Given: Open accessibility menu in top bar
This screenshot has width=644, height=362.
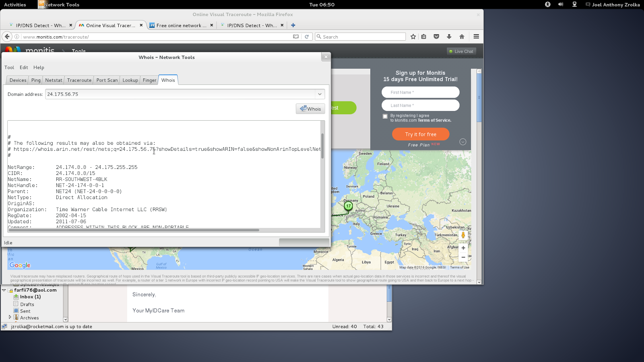Looking at the screenshot, I should click(548, 4).
